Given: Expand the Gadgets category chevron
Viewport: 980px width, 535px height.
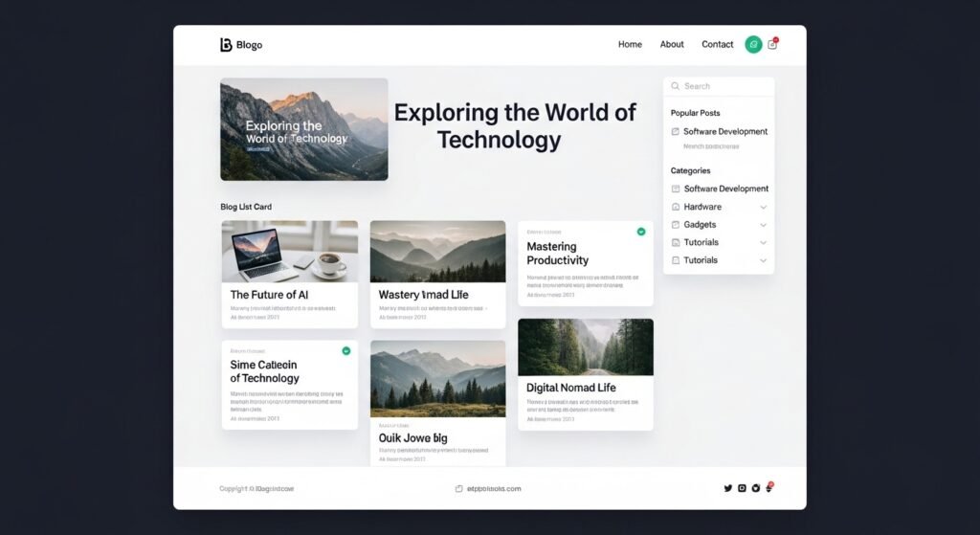Looking at the screenshot, I should (763, 225).
